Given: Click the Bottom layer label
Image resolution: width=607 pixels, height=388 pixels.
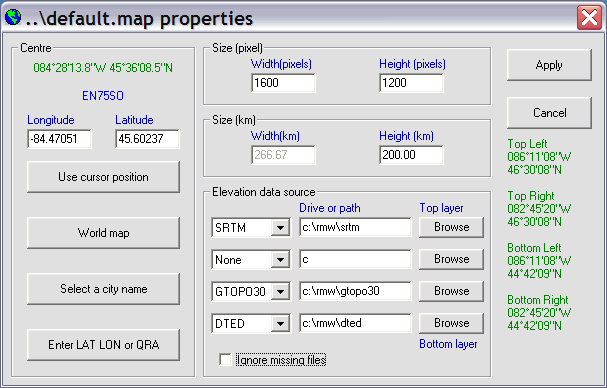Looking at the screenshot, I should (x=448, y=344).
